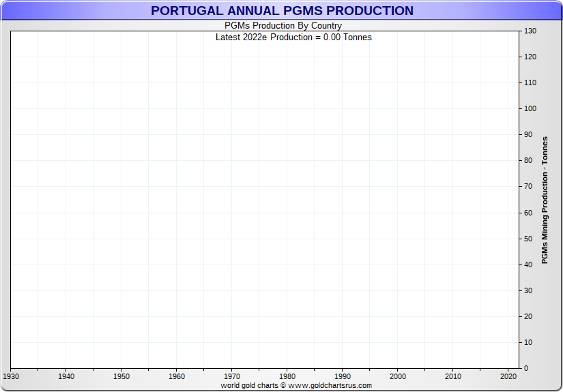The image size is (563, 392).
Task: Click the 1980 year marker
Action: click(287, 376)
